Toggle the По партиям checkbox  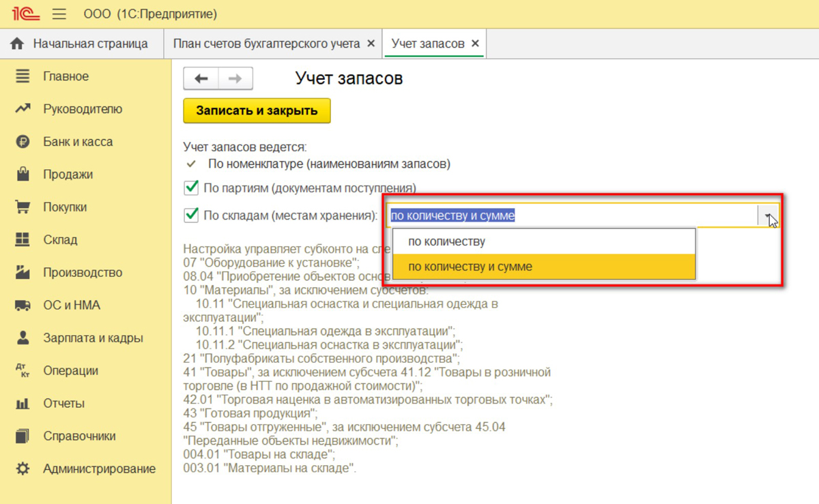pyautogui.click(x=191, y=188)
